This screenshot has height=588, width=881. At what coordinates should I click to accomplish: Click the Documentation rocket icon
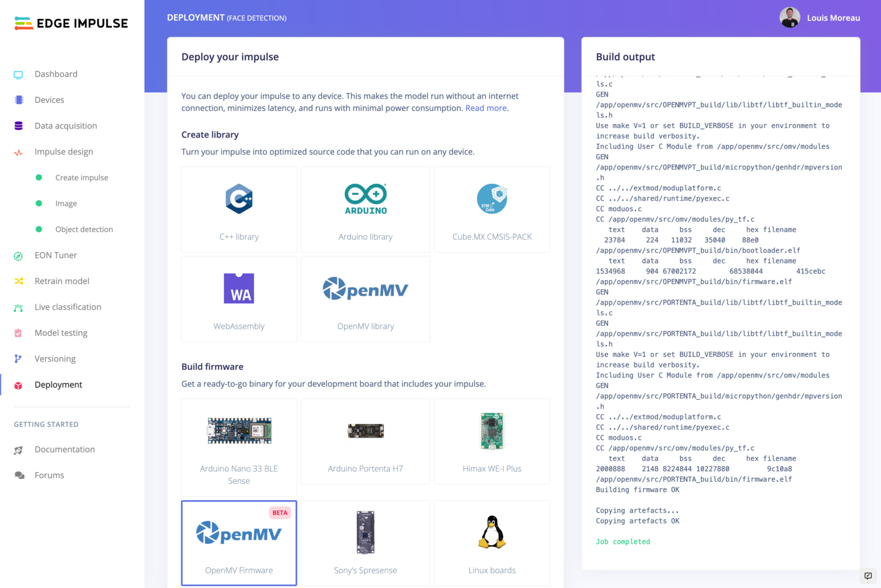[18, 450]
